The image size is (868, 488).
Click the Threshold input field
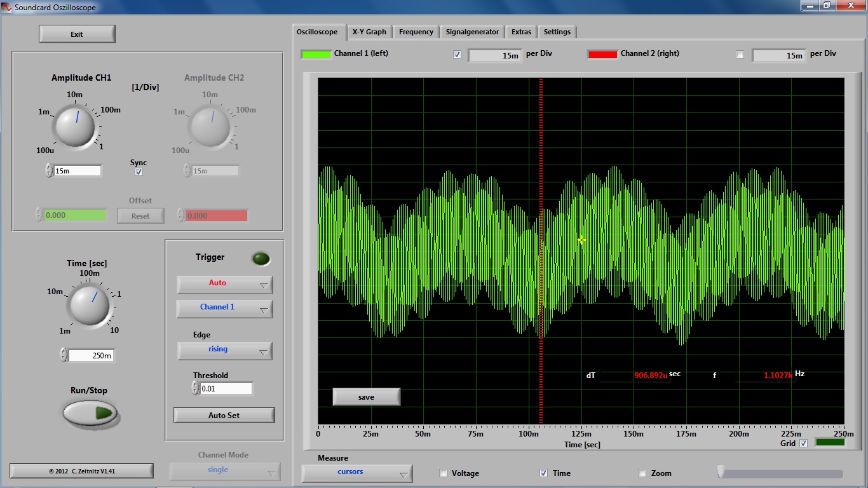click(226, 388)
